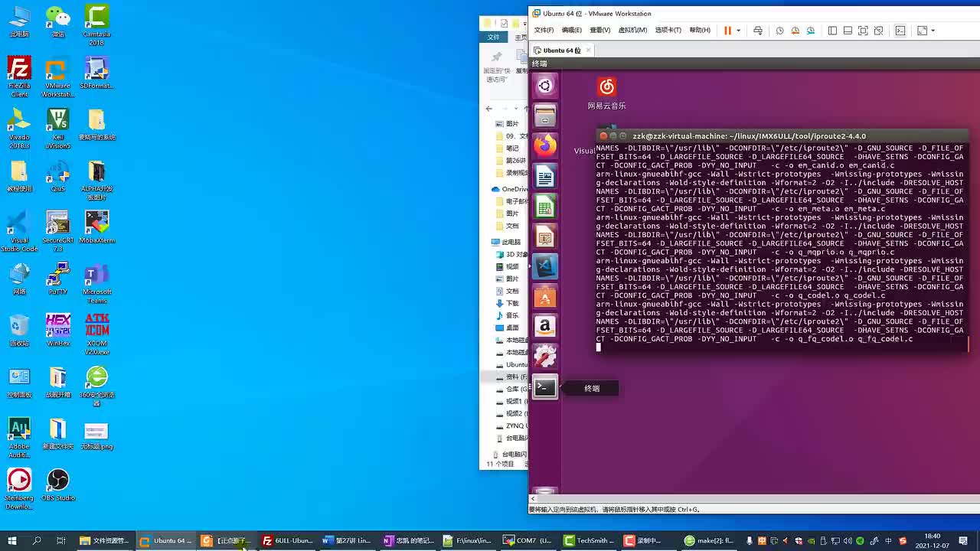The image size is (980, 551).
Task: Click Send Ctrl+Alt+Del icon in VMware toolbar
Action: click(x=758, y=31)
